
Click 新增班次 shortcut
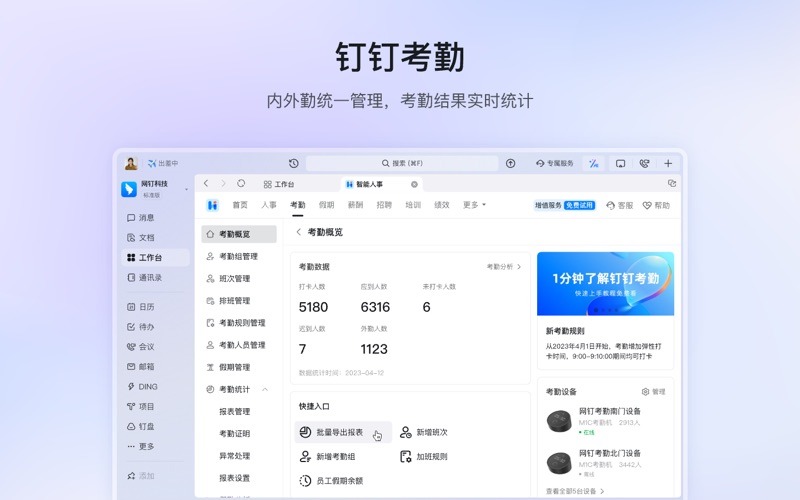click(x=424, y=432)
